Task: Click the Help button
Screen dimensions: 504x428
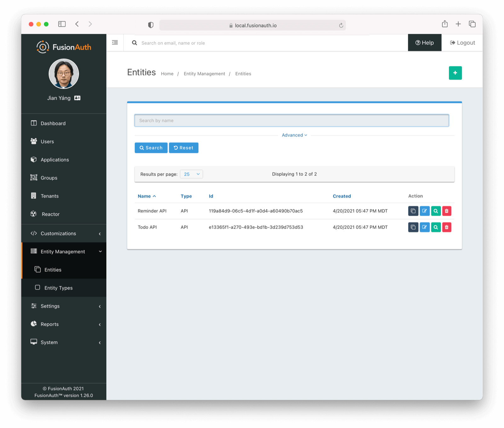Action: [425, 43]
